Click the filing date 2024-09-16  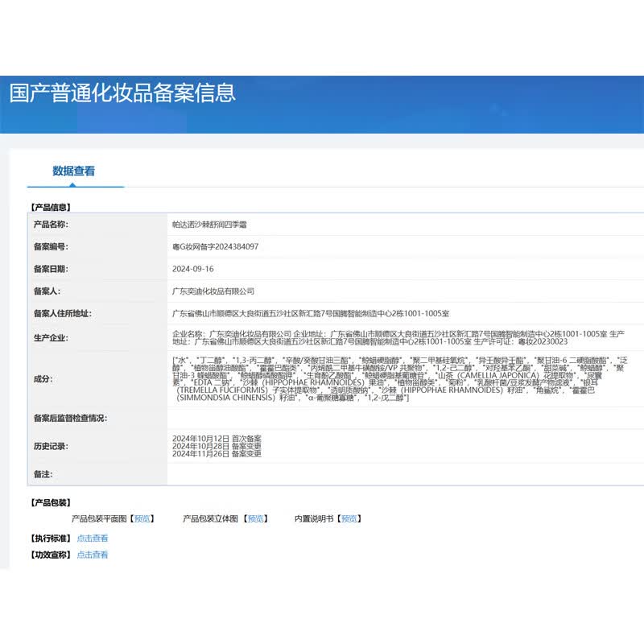click(x=193, y=269)
